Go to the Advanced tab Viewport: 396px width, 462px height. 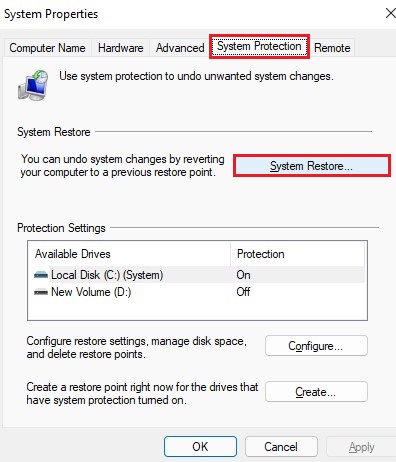[180, 48]
